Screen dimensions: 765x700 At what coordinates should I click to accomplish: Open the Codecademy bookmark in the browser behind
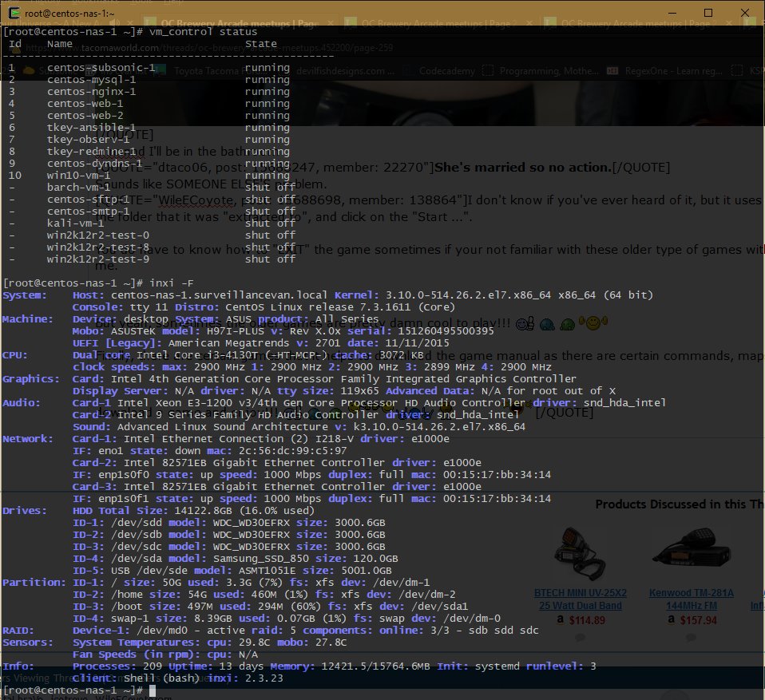pos(447,71)
